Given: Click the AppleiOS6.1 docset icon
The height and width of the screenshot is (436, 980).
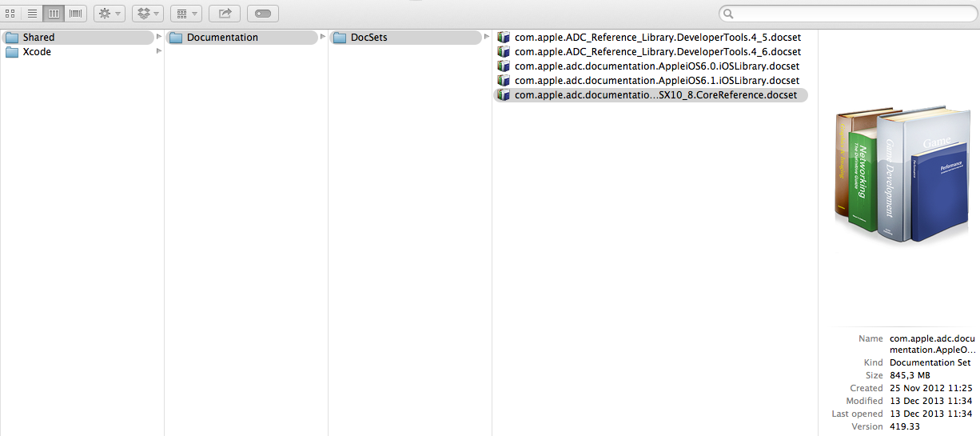Looking at the screenshot, I should pyautogui.click(x=504, y=81).
